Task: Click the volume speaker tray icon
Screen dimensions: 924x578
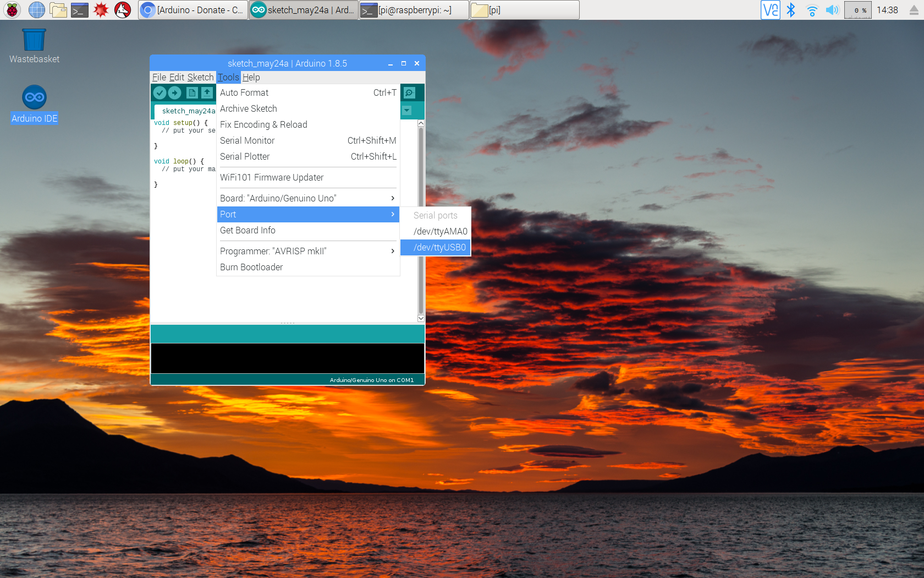Action: point(832,10)
